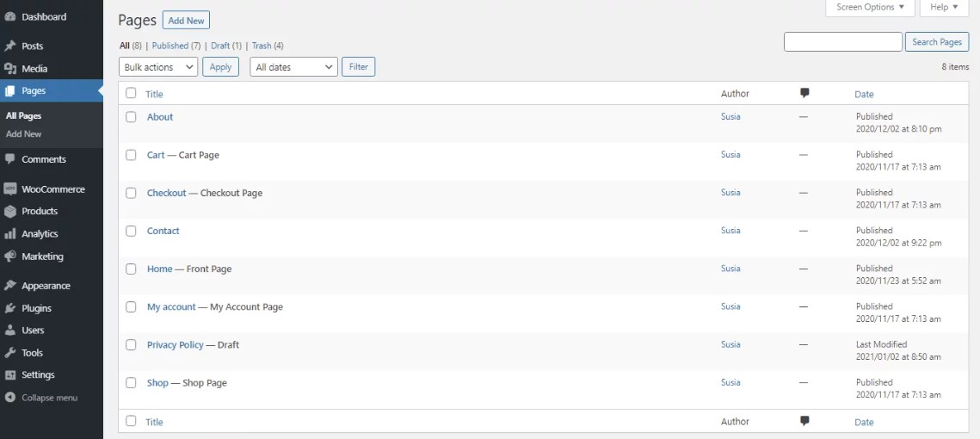The image size is (980, 439).
Task: Focus the search pages text field
Action: pos(842,41)
